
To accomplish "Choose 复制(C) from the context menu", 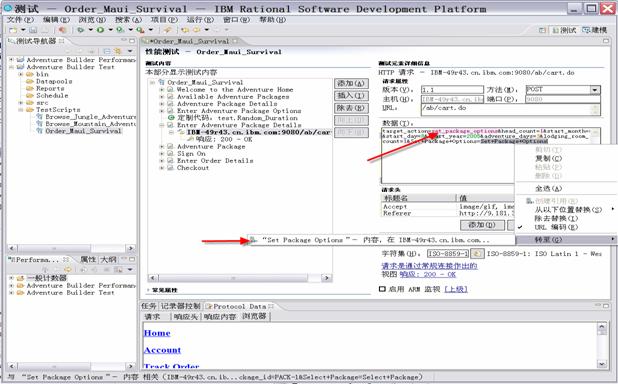I will pyautogui.click(x=548, y=158).
